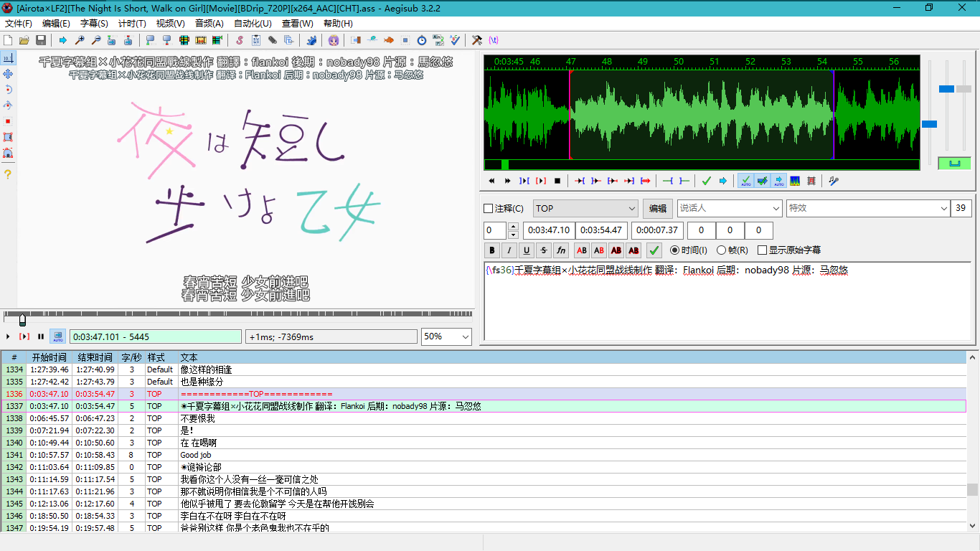Open visual typesetting help question mark

tap(8, 174)
